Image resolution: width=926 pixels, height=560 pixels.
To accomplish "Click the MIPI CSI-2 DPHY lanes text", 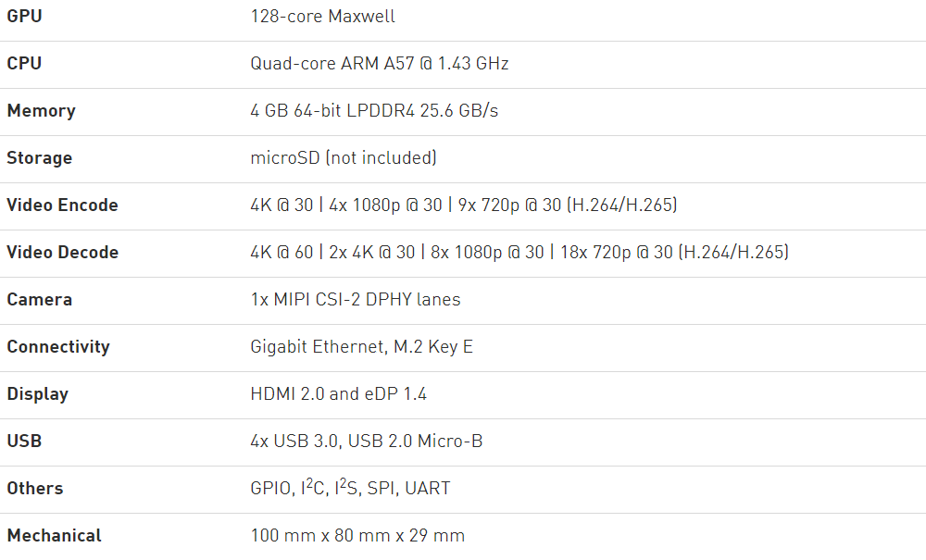I will point(355,300).
